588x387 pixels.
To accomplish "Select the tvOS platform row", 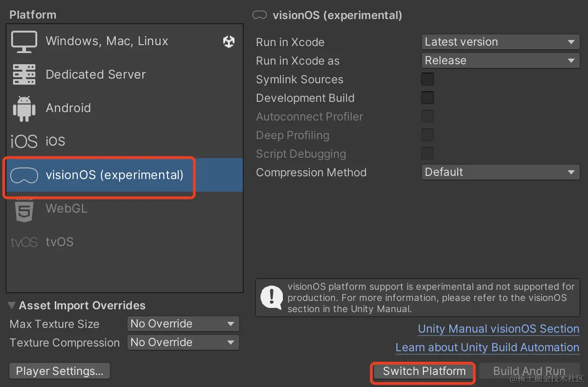I will coord(125,242).
